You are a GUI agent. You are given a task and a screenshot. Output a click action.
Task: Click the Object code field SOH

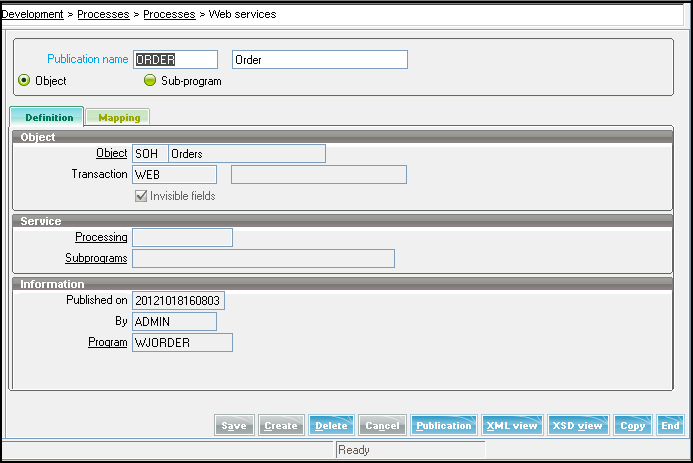click(150, 154)
